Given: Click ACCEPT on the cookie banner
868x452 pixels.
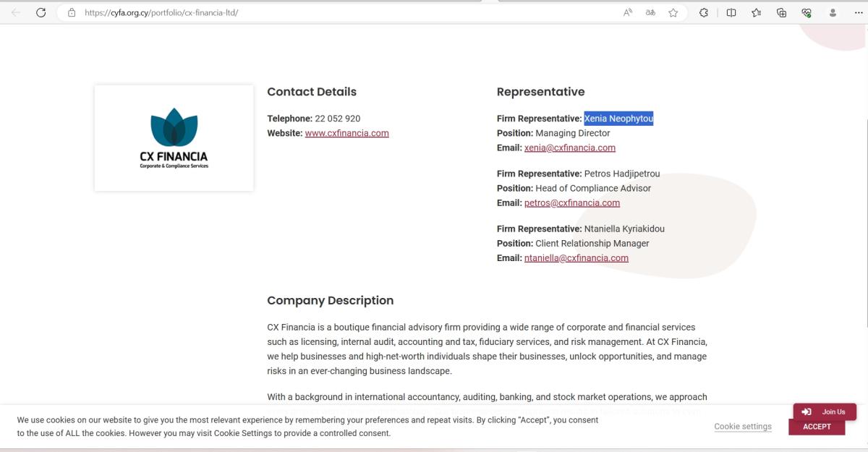Looking at the screenshot, I should [817, 427].
